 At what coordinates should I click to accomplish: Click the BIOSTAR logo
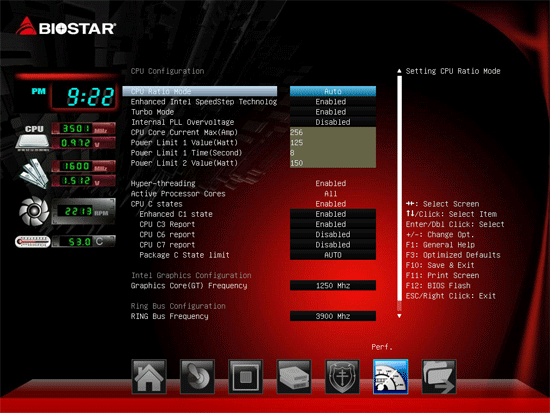point(66,27)
